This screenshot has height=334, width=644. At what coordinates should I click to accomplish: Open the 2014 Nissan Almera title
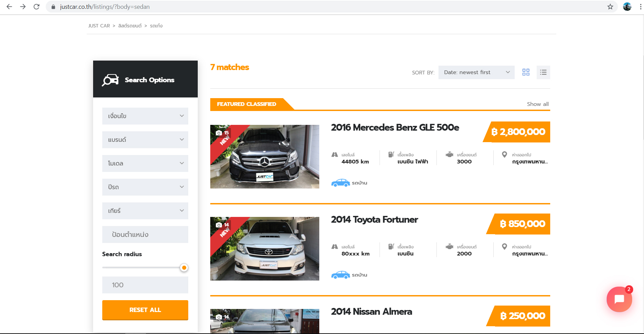pyautogui.click(x=371, y=312)
